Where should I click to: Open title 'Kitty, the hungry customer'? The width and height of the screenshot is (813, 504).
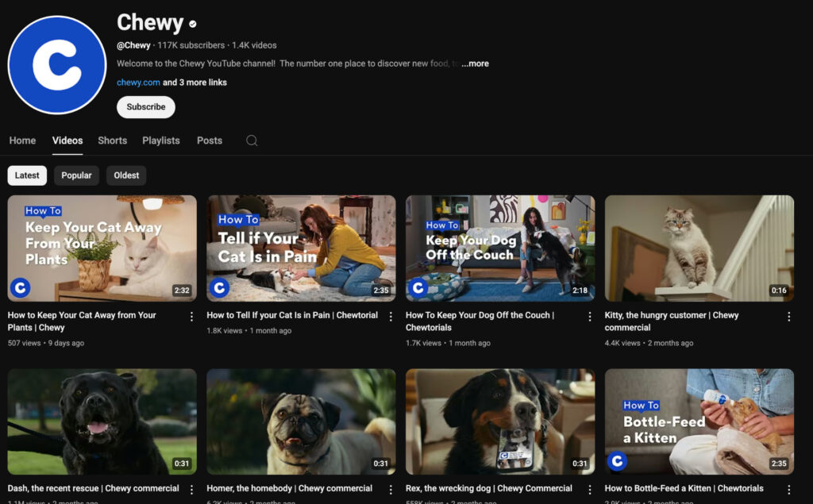[672, 321]
